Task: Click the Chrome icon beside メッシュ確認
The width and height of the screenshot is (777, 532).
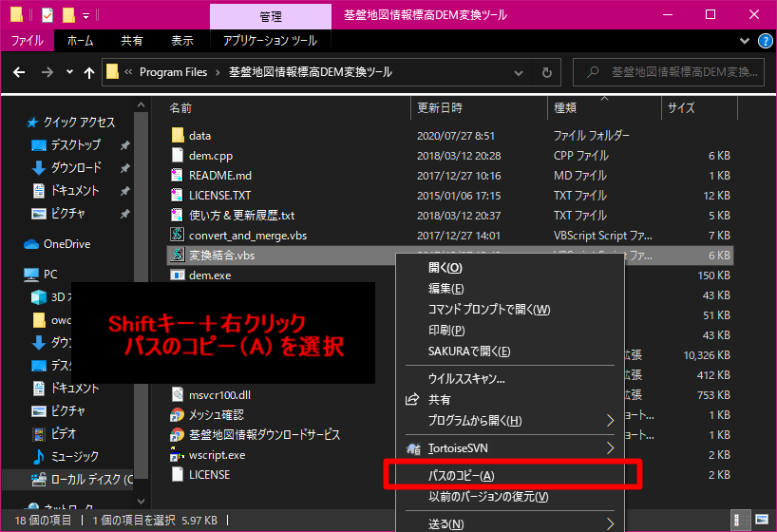Action: pyautogui.click(x=176, y=415)
